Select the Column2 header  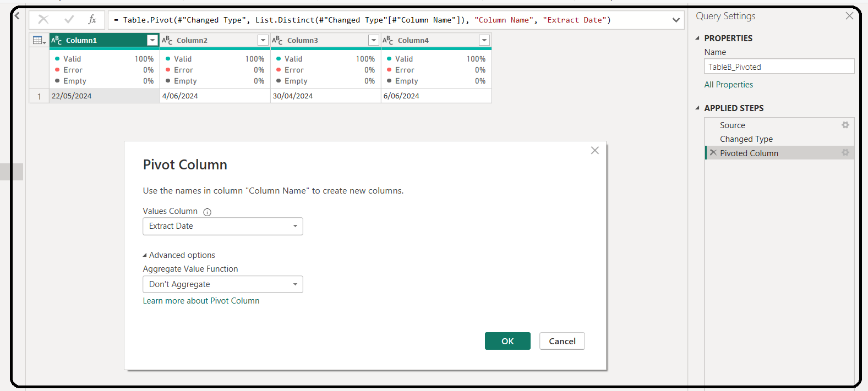[x=215, y=40]
